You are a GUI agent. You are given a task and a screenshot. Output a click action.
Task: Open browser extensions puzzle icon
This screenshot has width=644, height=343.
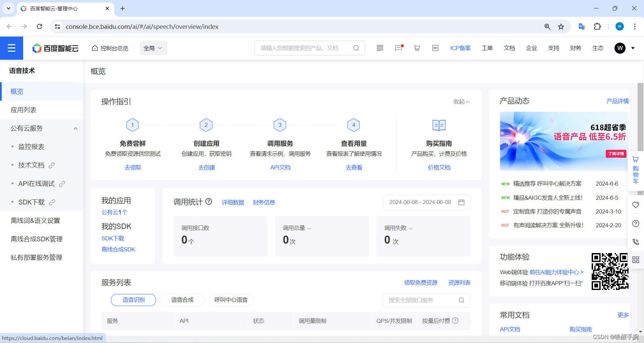597,27
